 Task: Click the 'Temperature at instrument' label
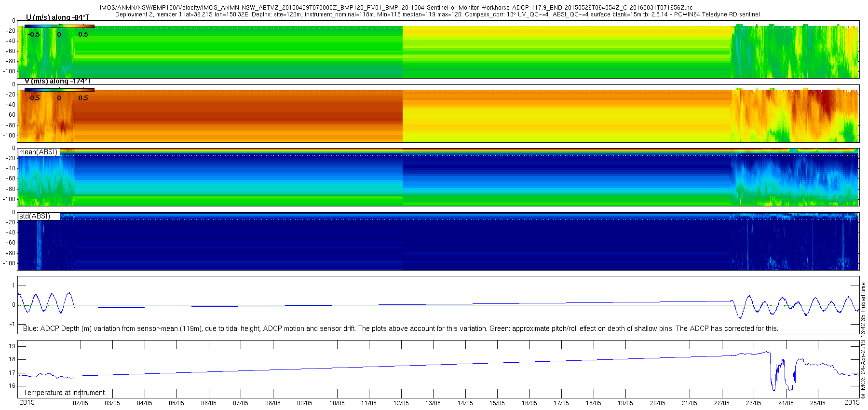pyautogui.click(x=64, y=393)
